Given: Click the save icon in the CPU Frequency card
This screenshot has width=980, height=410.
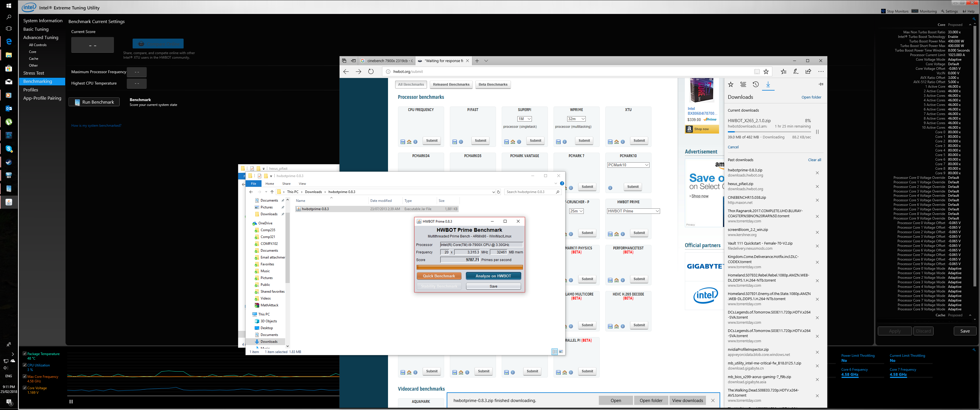Looking at the screenshot, I should (403, 142).
